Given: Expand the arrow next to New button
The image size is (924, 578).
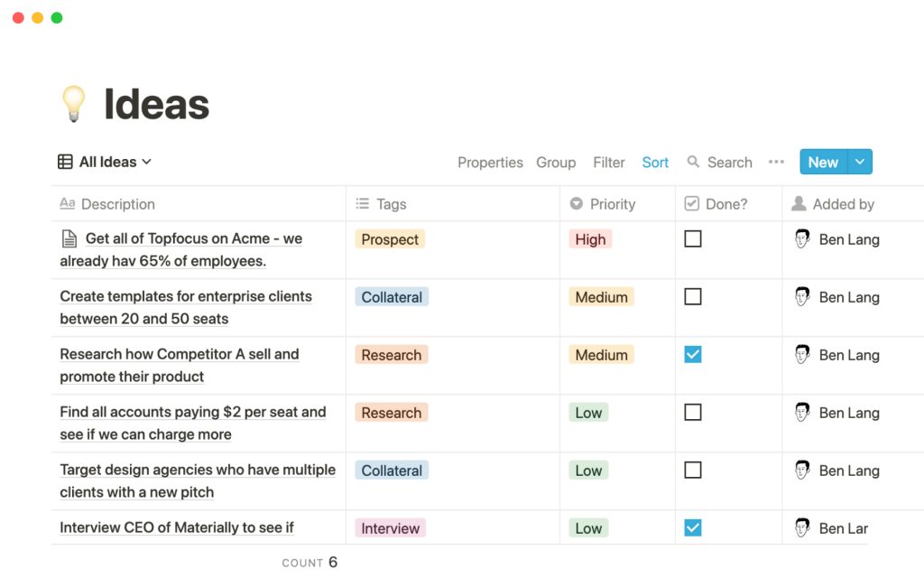Looking at the screenshot, I should tap(860, 162).
